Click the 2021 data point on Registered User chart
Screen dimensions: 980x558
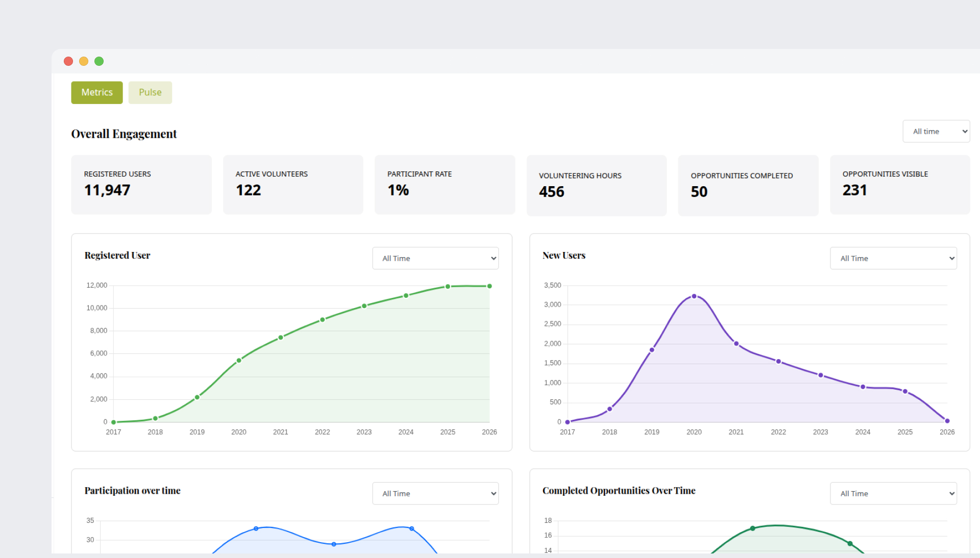[281, 338]
